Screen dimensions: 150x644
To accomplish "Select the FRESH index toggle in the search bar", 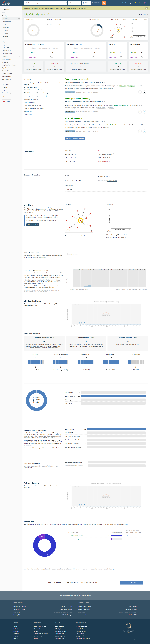I will point(86,3).
